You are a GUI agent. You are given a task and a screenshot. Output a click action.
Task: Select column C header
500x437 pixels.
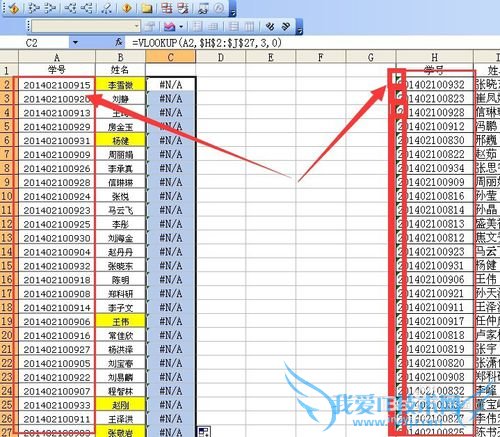pos(171,57)
